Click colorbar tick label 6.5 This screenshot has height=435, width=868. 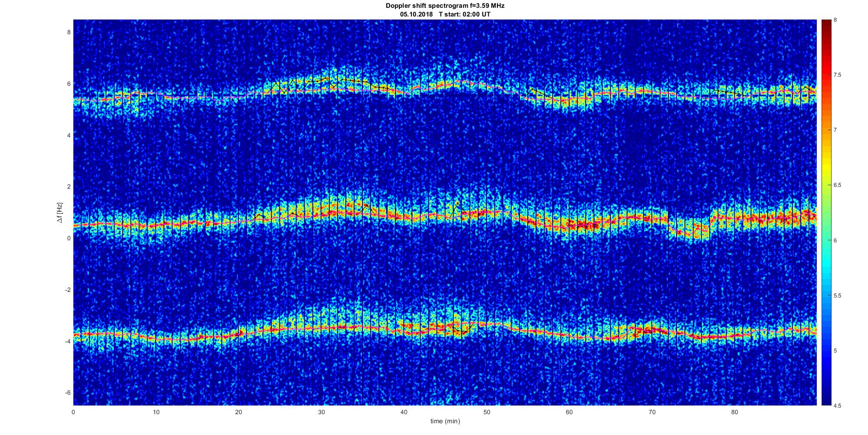tap(838, 185)
